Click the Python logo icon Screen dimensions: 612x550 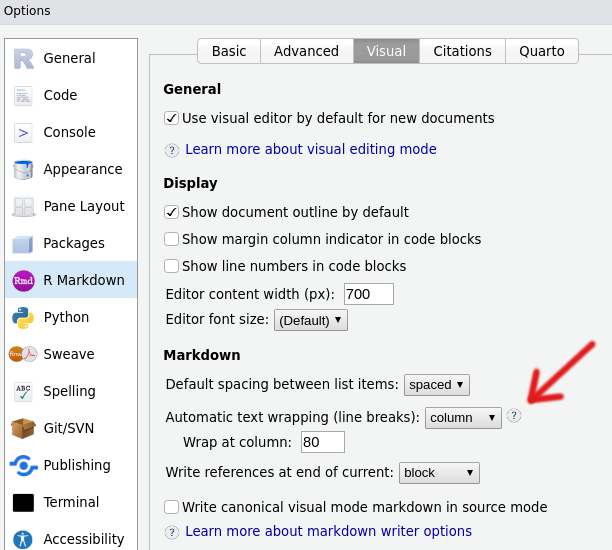coord(23,317)
